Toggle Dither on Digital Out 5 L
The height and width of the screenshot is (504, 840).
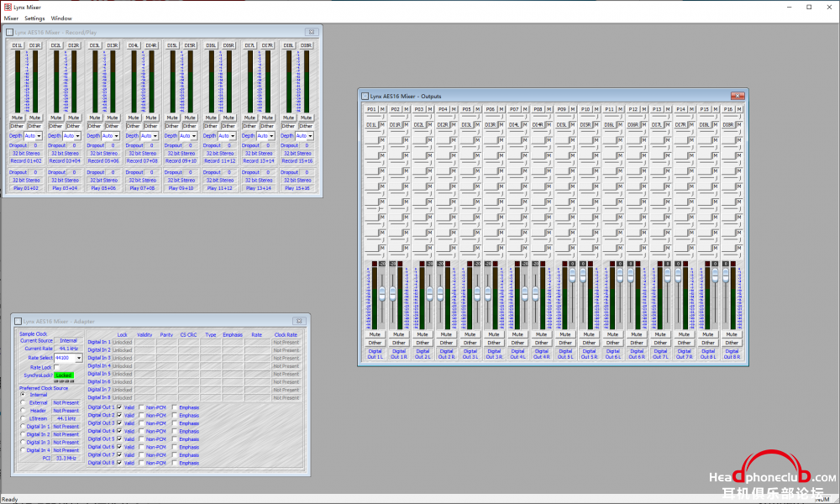(x=565, y=343)
